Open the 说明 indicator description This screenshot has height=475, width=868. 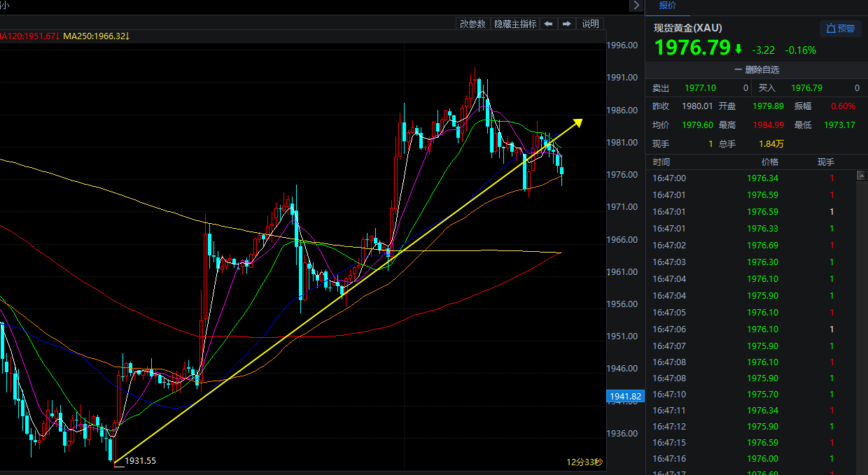tap(590, 24)
